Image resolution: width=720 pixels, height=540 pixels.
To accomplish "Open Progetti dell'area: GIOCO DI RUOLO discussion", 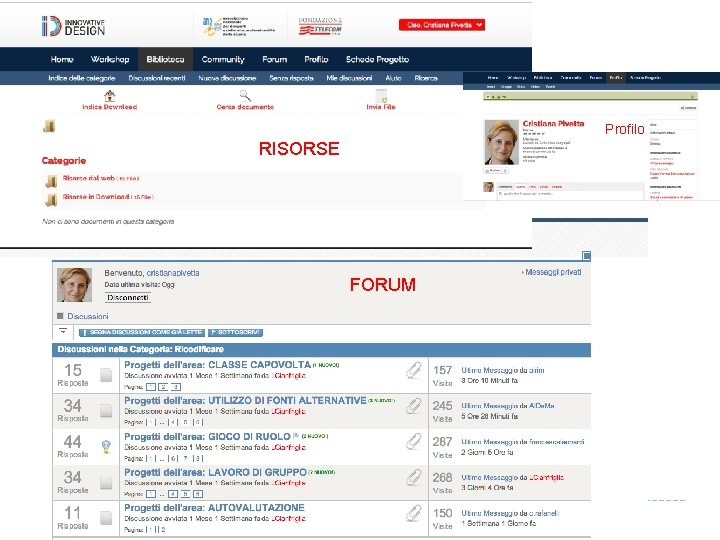I will point(208,436).
